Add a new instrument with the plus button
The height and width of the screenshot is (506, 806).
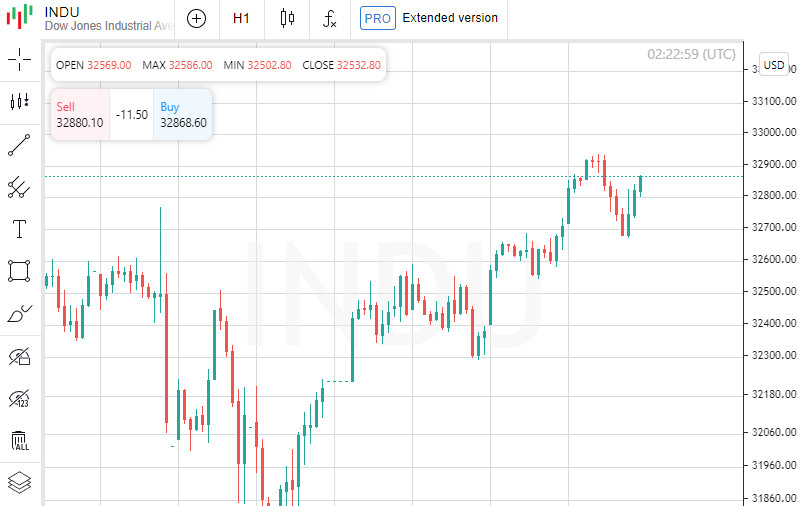coord(197,18)
